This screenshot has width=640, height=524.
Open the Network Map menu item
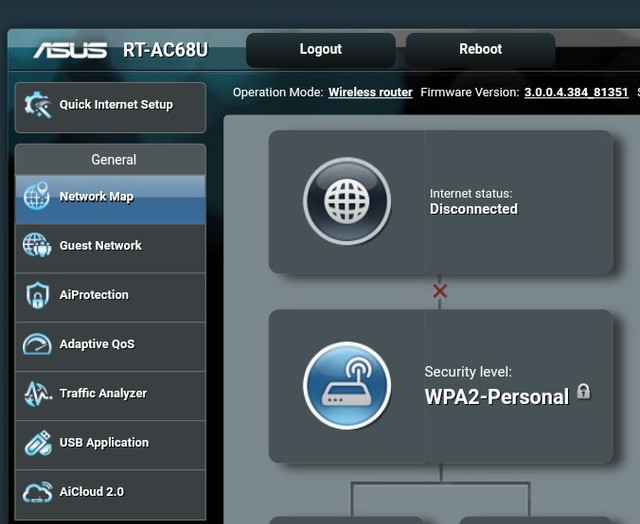tap(110, 200)
